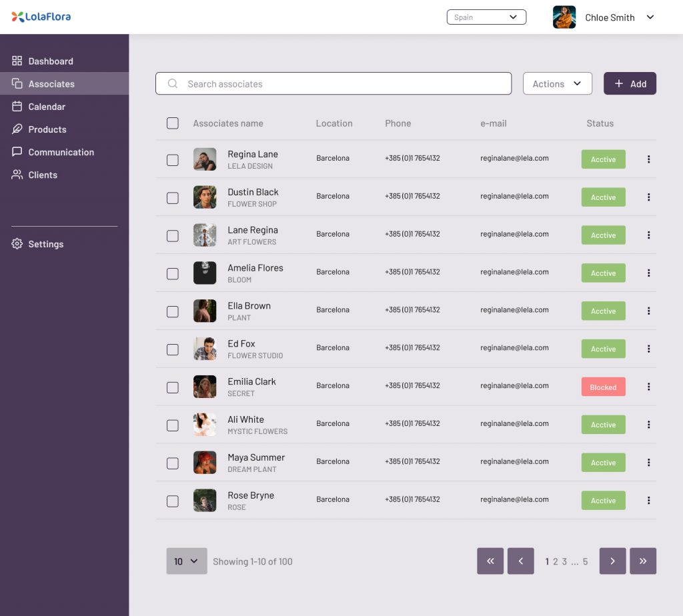
Task: Open three-dot menu for Regina Lane
Action: (x=648, y=159)
